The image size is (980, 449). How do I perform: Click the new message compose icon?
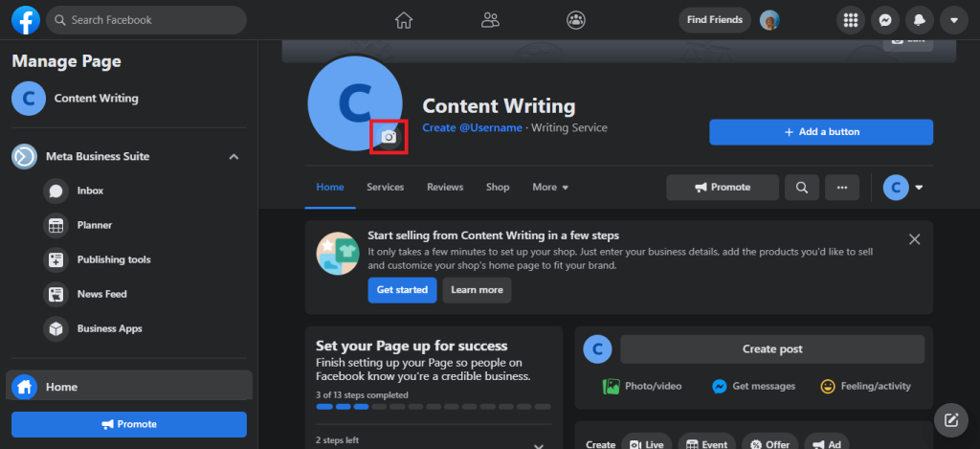(x=950, y=420)
